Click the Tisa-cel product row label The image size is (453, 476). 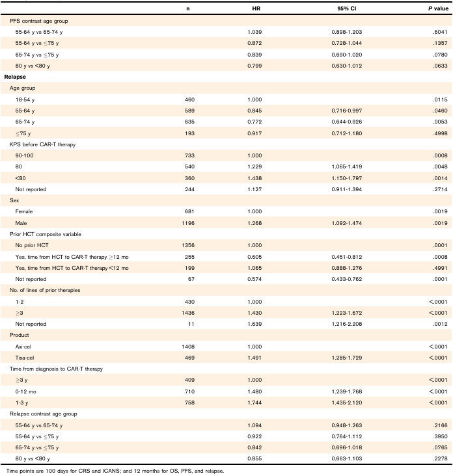(x=25, y=358)
